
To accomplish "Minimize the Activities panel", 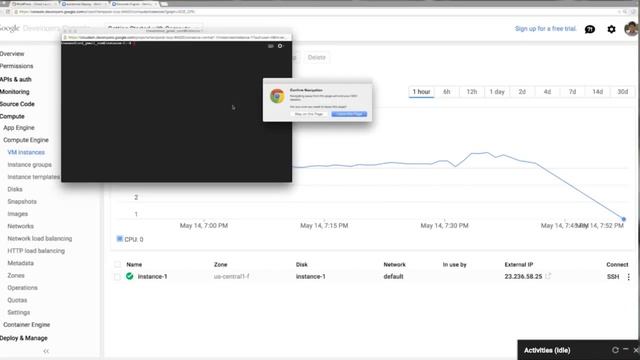I will pyautogui.click(x=625, y=350).
